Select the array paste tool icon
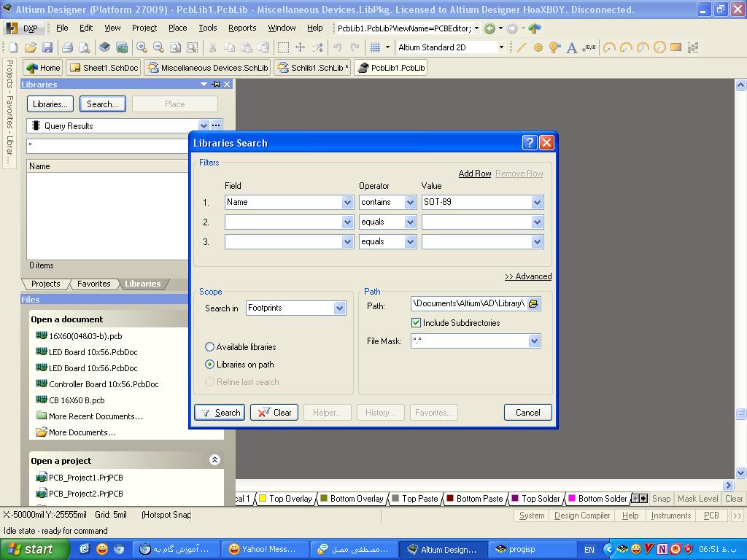 693,47
